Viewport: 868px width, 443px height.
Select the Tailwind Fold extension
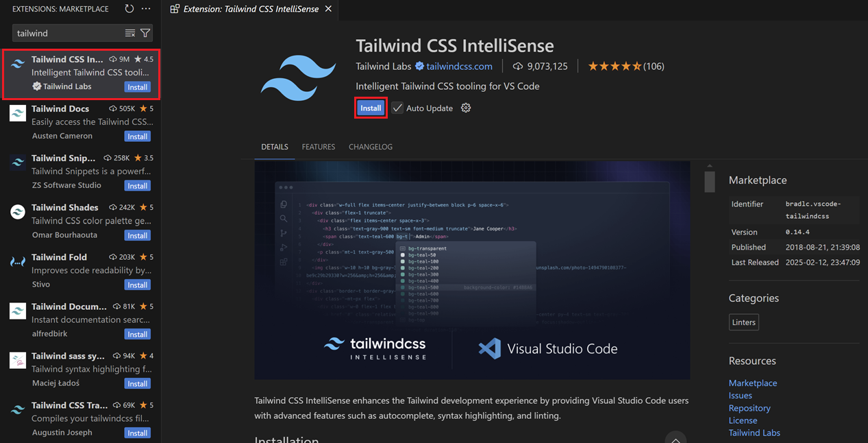click(x=81, y=270)
